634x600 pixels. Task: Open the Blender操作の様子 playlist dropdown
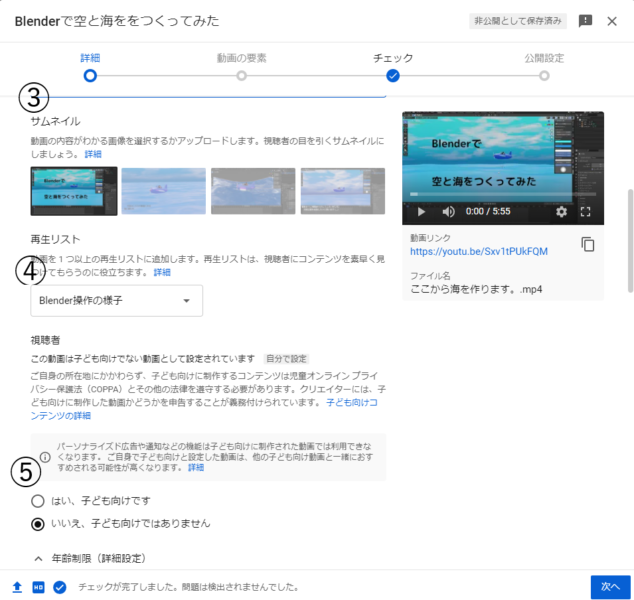(x=116, y=300)
